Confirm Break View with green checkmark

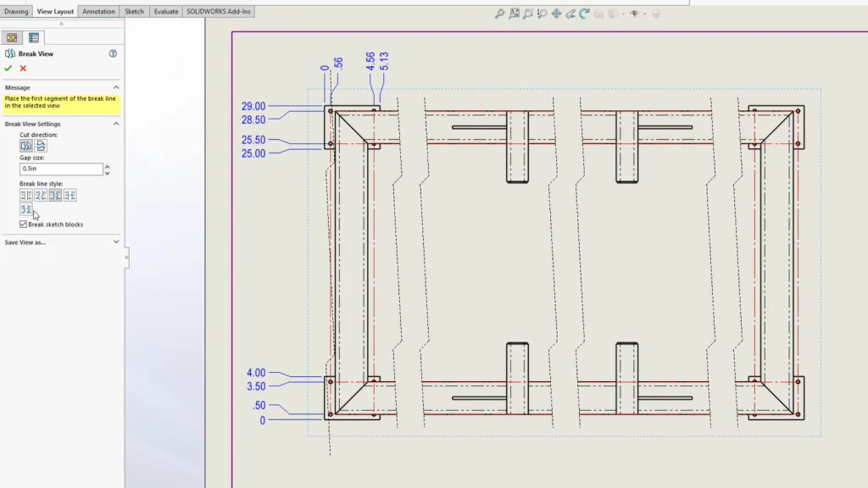pyautogui.click(x=8, y=69)
